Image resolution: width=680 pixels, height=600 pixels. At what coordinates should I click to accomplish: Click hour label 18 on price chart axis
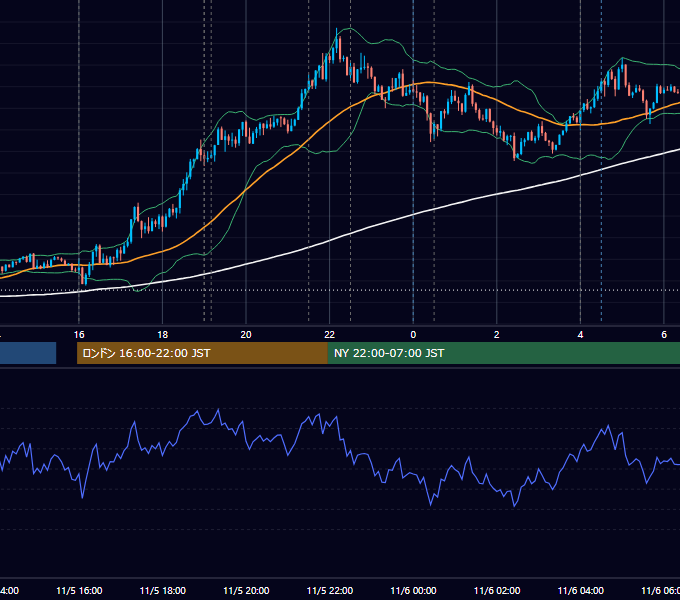pos(163,335)
